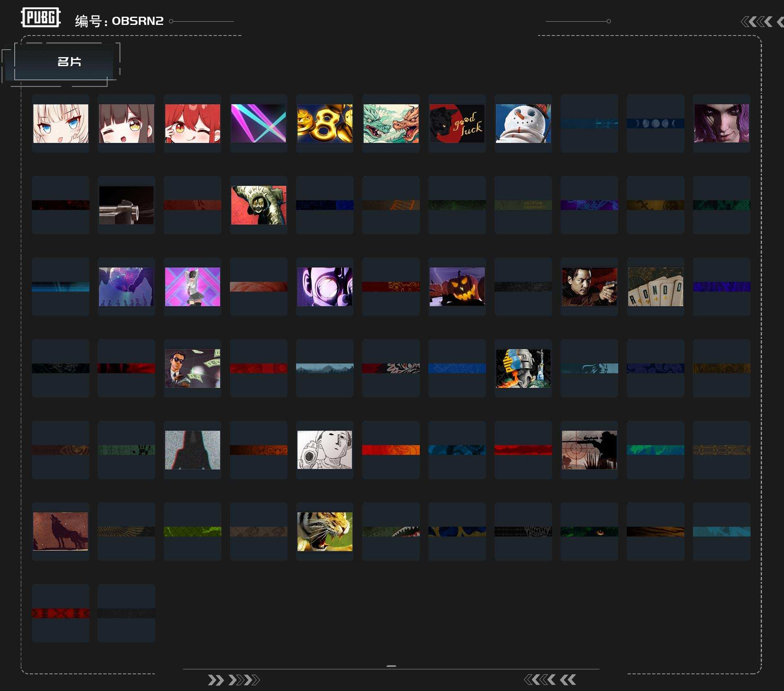Open the gray static noise silhouette card
The image size is (784, 691).
[193, 450]
